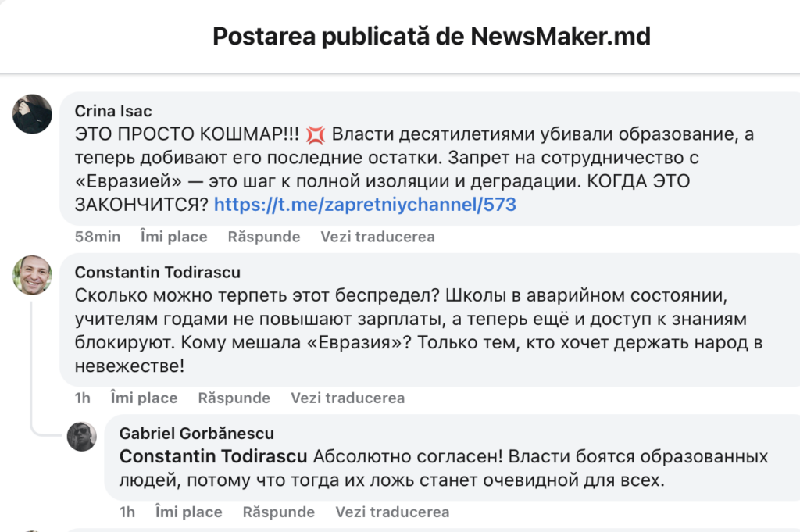Image resolution: width=800 pixels, height=532 pixels.
Task: See the translation of Gabriel Gorbănescu's reply
Action: tap(392, 512)
